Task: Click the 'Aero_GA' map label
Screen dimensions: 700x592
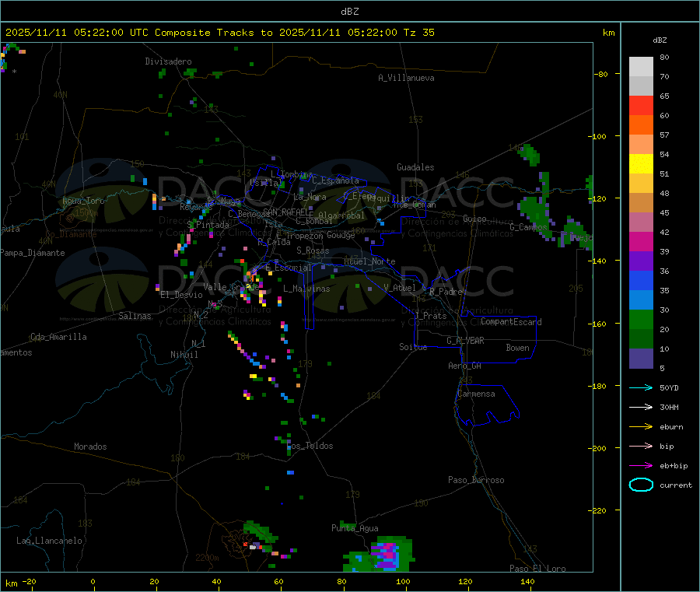Action: coord(465,366)
